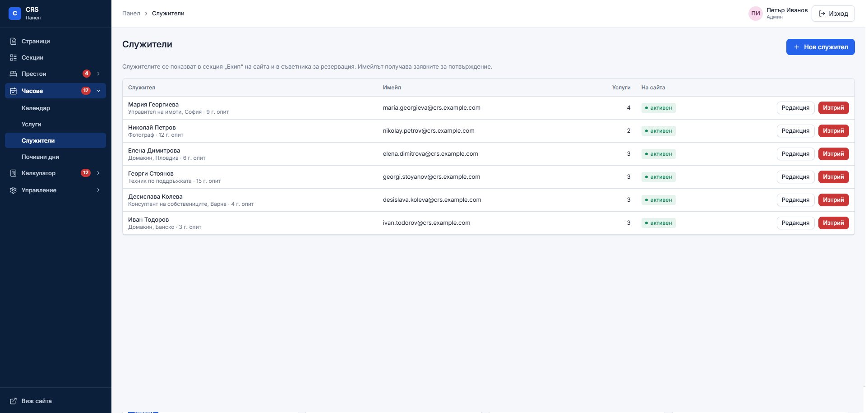This screenshot has height=413, width=868.
Task: Delete employee Николай Петров
Action: coord(833,131)
